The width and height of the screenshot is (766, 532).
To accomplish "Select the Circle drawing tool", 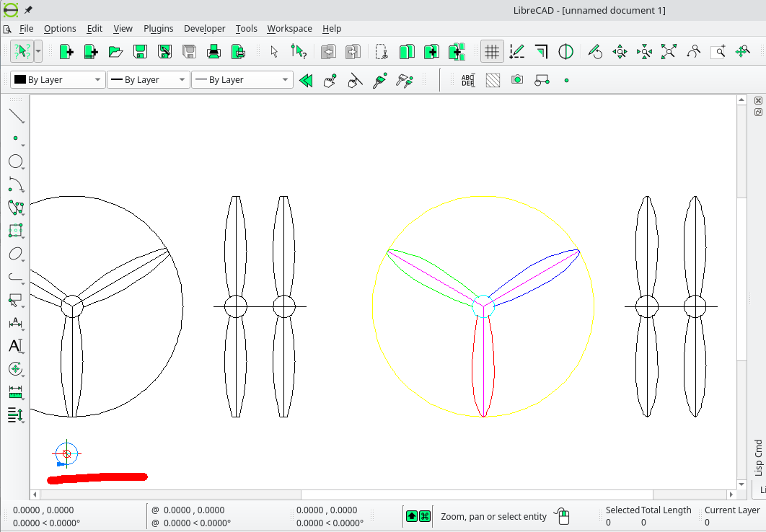I will [x=16, y=161].
